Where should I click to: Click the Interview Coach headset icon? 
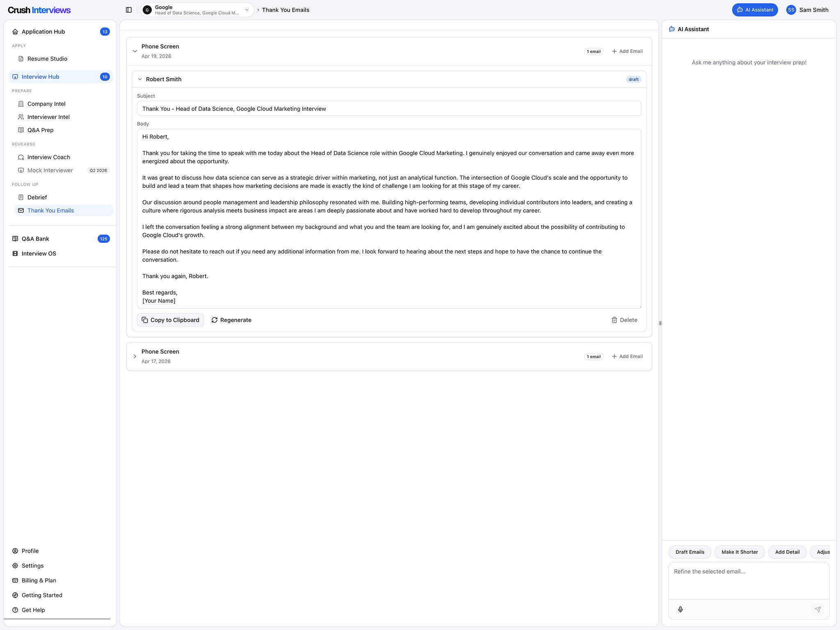coord(21,157)
